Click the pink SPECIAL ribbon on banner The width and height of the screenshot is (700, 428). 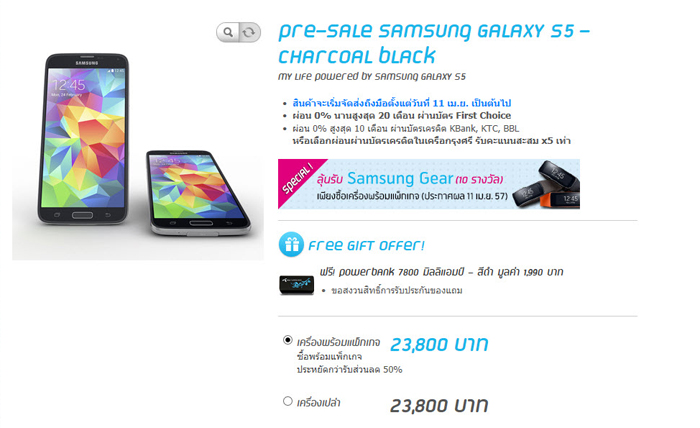[296, 179]
